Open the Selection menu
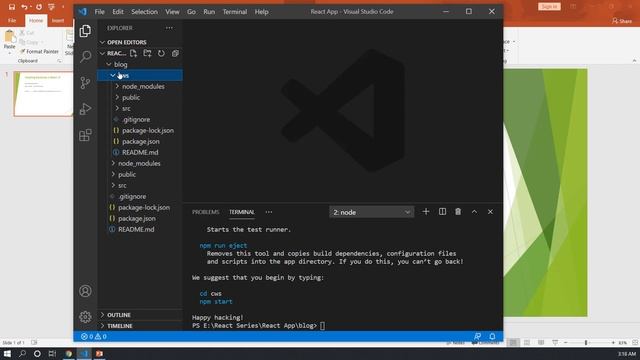The width and height of the screenshot is (640, 360). pos(144,12)
